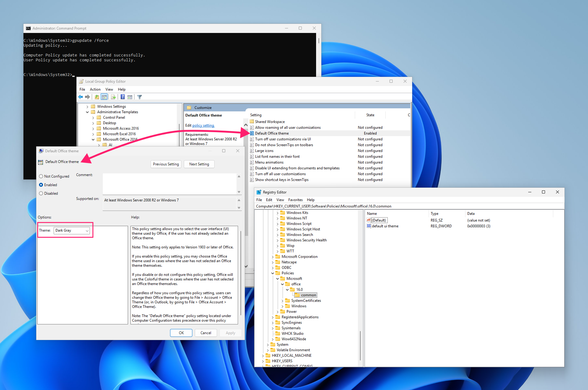Select 'Show shortcut keys in ScreenTips' setting
Image resolution: width=588 pixels, height=390 pixels.
tap(282, 180)
